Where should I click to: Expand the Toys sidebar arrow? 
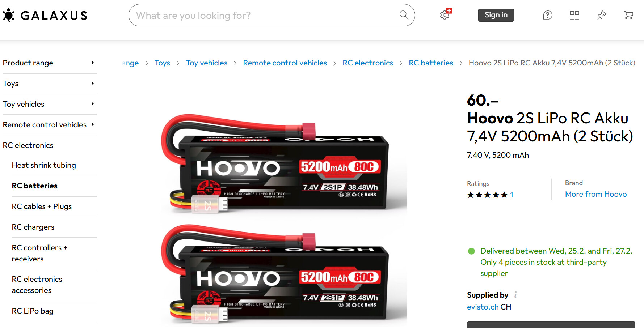(x=92, y=83)
